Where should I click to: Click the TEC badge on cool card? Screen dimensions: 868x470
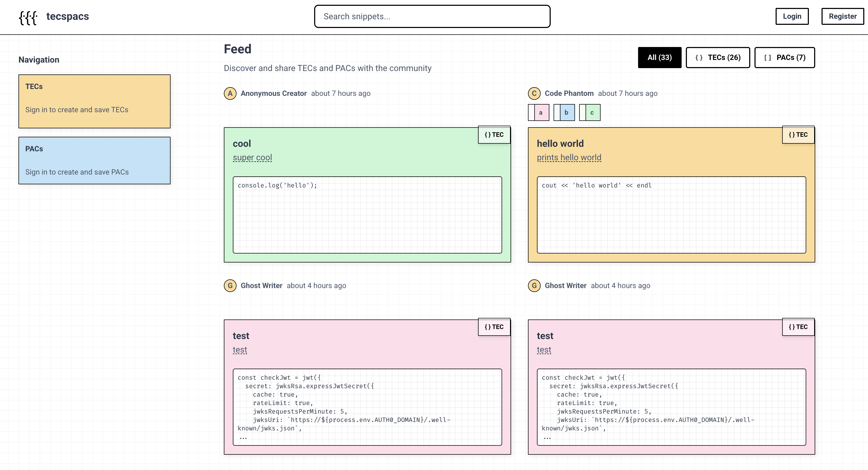click(x=494, y=135)
